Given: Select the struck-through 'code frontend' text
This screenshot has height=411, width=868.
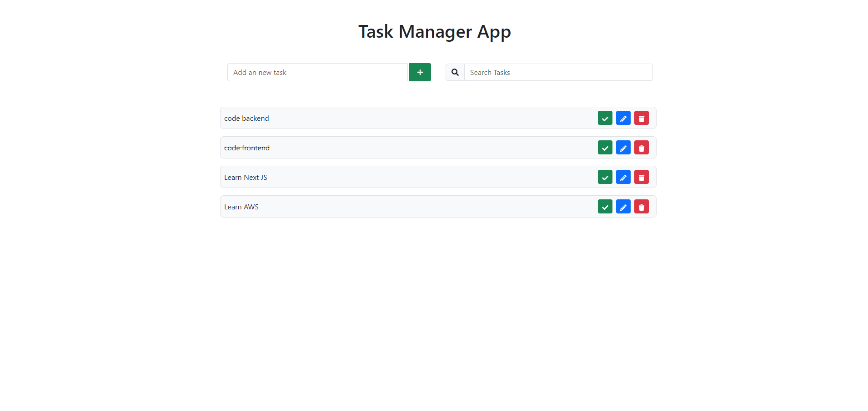Looking at the screenshot, I should (x=247, y=148).
